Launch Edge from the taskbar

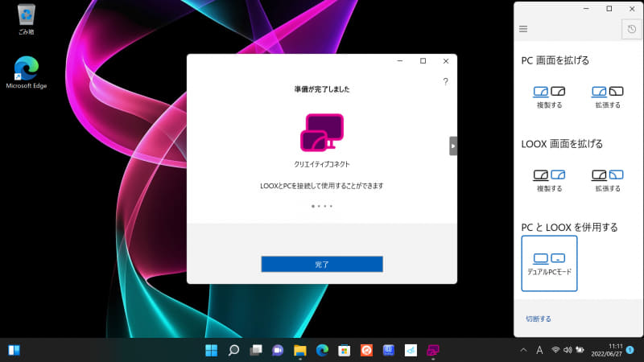[x=323, y=350]
